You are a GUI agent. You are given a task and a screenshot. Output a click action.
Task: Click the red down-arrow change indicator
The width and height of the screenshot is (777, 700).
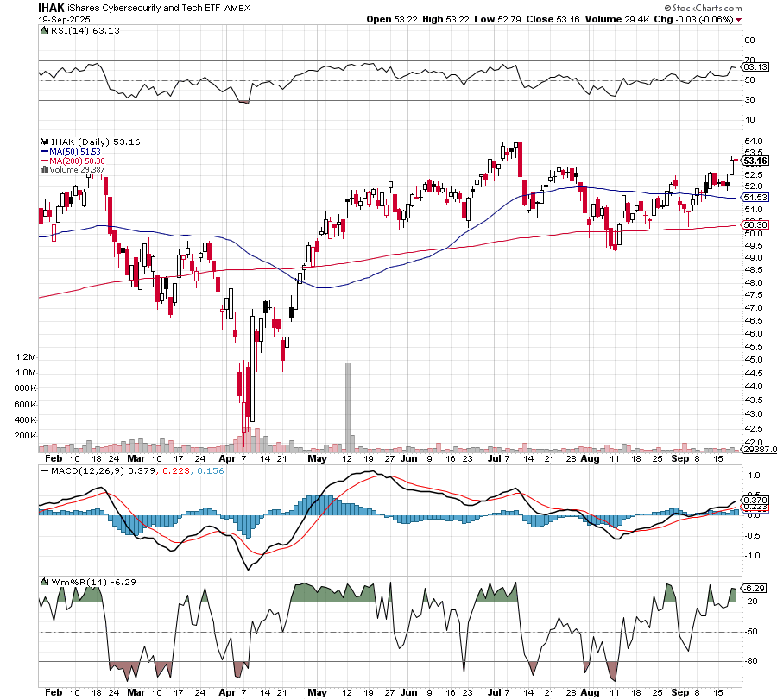(x=739, y=20)
